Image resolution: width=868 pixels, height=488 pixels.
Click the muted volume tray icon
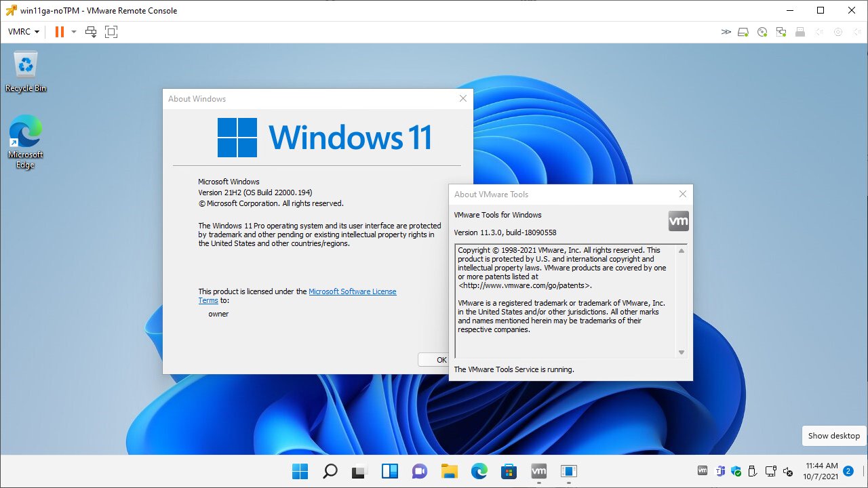click(788, 471)
